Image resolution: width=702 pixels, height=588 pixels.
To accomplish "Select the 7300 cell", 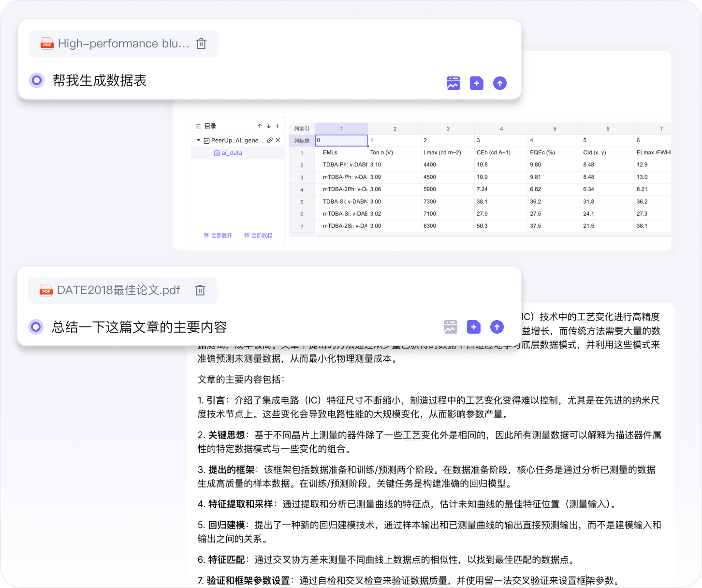I will point(448,202).
